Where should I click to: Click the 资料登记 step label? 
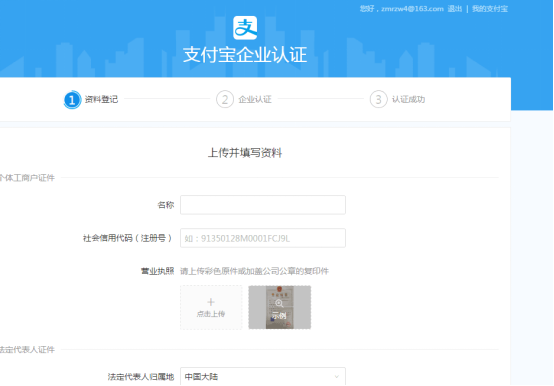(101, 100)
